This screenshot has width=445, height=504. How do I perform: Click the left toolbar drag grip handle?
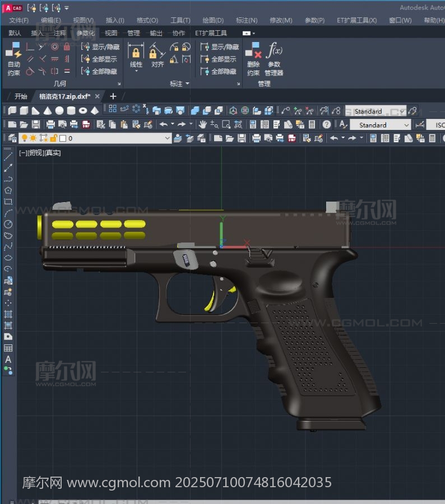7,149
